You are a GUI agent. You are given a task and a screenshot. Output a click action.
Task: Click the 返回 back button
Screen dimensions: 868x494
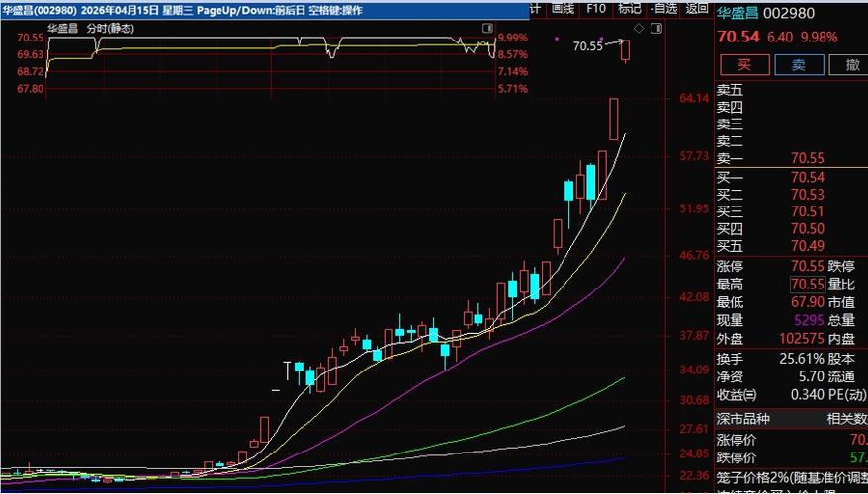point(697,8)
